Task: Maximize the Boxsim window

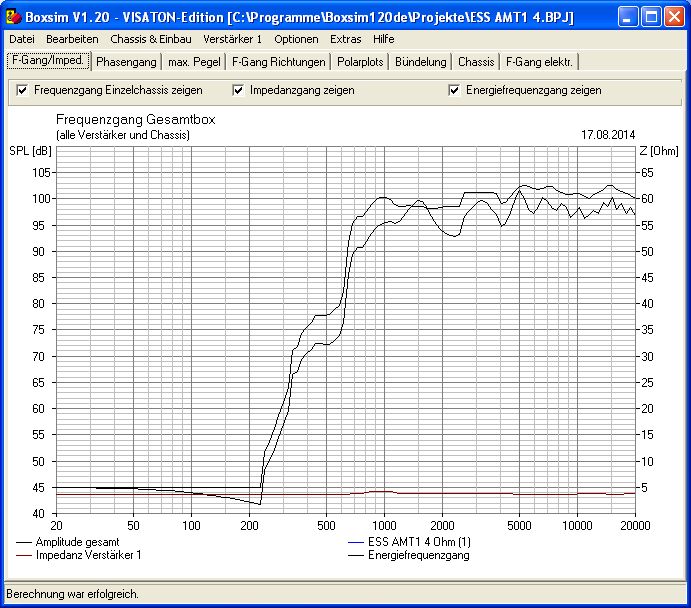Action: point(650,17)
